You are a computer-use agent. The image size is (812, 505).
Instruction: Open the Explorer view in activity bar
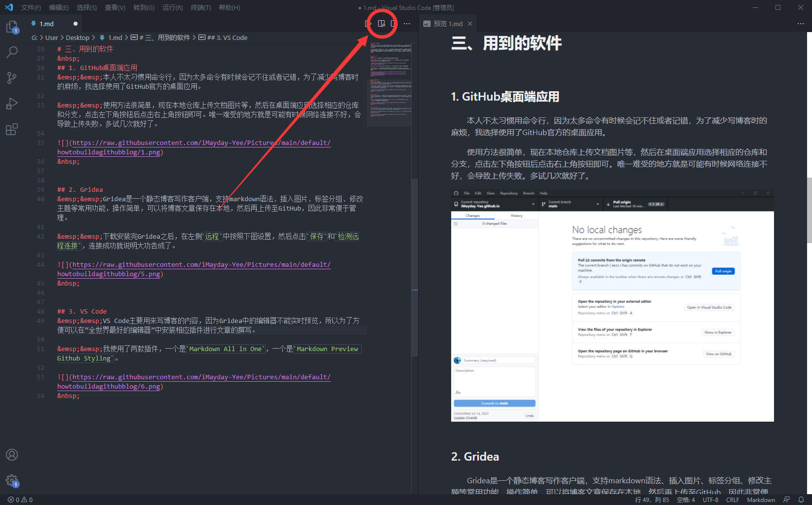[x=12, y=27]
